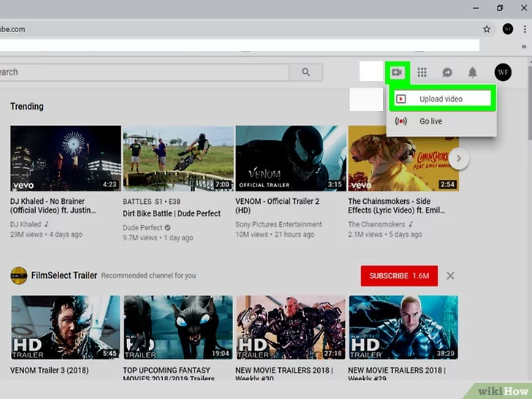Open VENOM Official Trailer 2 thumbnail

(x=291, y=159)
